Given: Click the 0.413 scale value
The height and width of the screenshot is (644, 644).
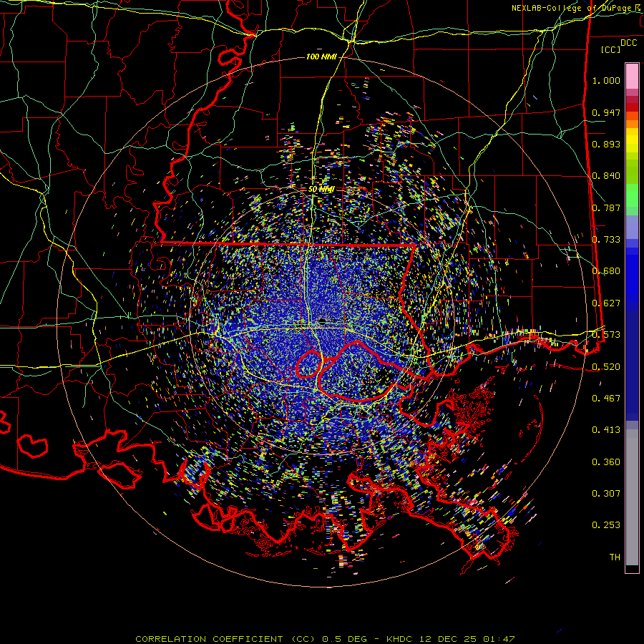Looking at the screenshot, I should (x=606, y=430).
